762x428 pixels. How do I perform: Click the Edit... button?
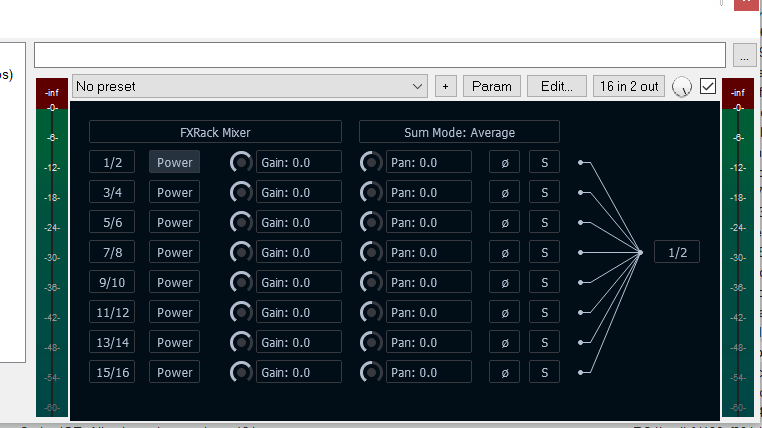click(557, 86)
